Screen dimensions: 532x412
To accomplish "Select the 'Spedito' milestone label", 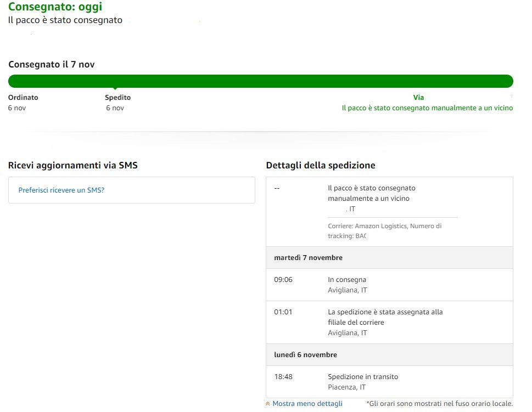I will tap(117, 98).
